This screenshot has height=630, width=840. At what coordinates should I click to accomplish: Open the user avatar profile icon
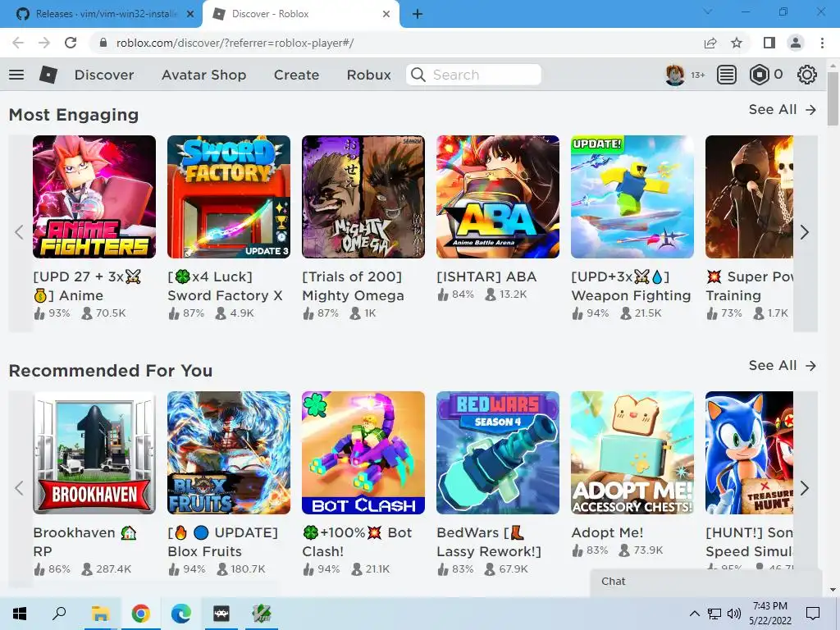(675, 75)
